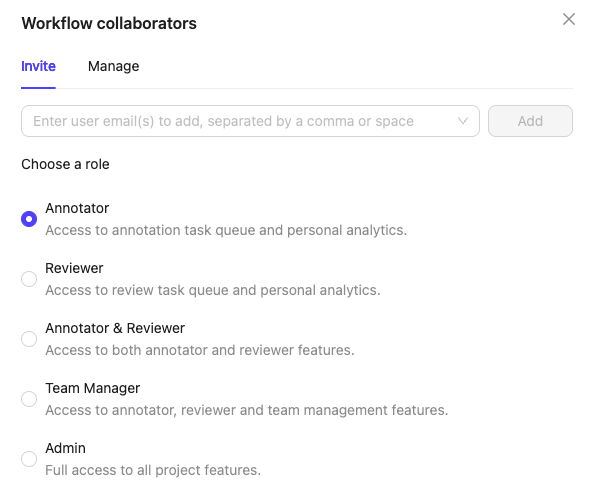Click the Annotator role label
The width and height of the screenshot is (589, 495).
pyautogui.click(x=77, y=208)
